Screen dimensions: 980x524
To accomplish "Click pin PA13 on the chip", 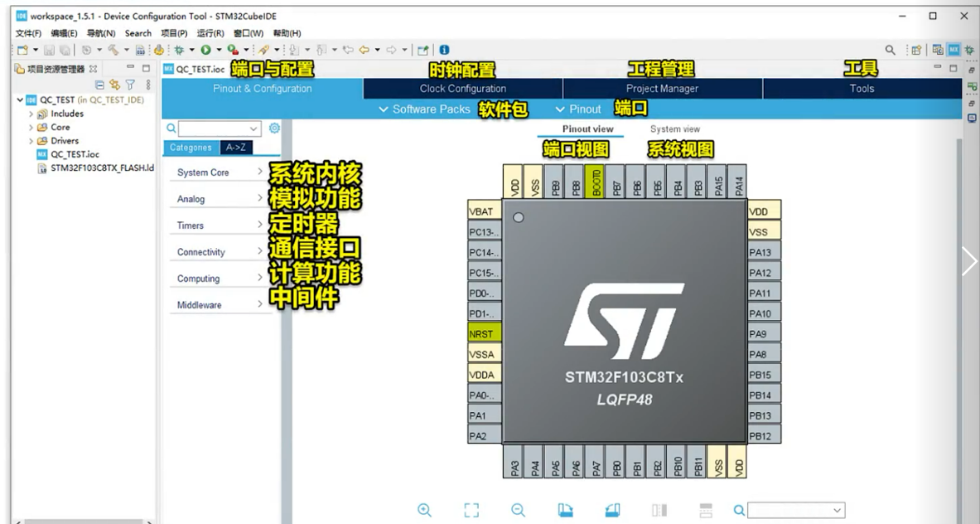I will (764, 253).
